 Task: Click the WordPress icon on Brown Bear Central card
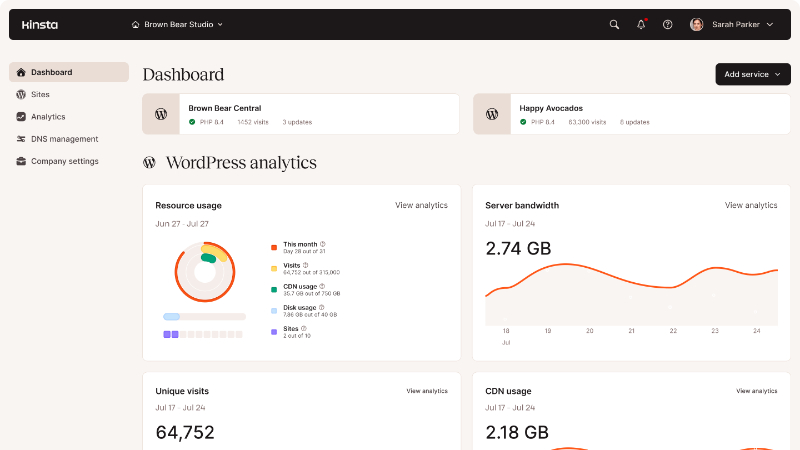(161, 114)
